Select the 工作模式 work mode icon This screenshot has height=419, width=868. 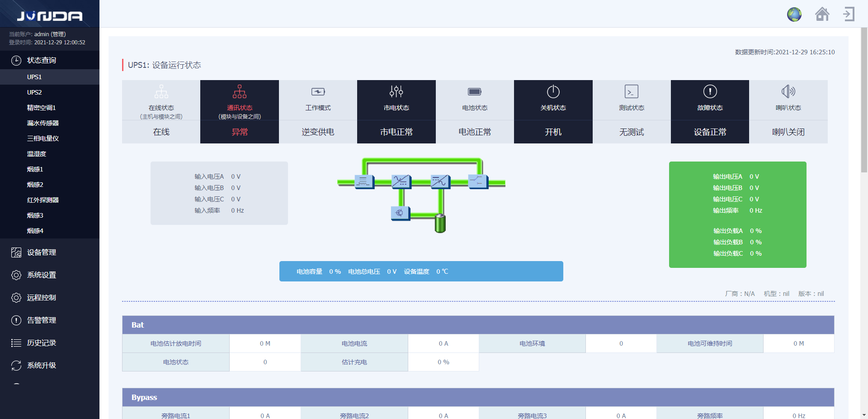[x=318, y=92]
